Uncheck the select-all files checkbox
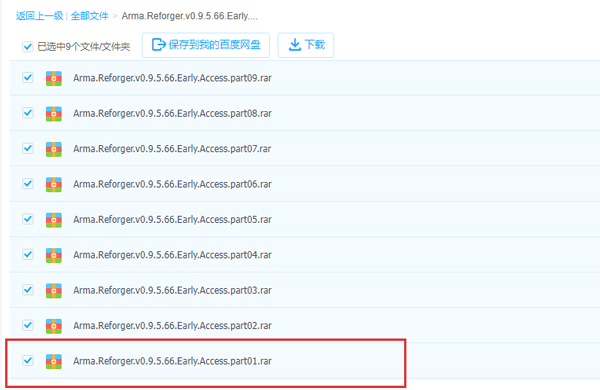This screenshot has width=600, height=390. click(x=28, y=47)
